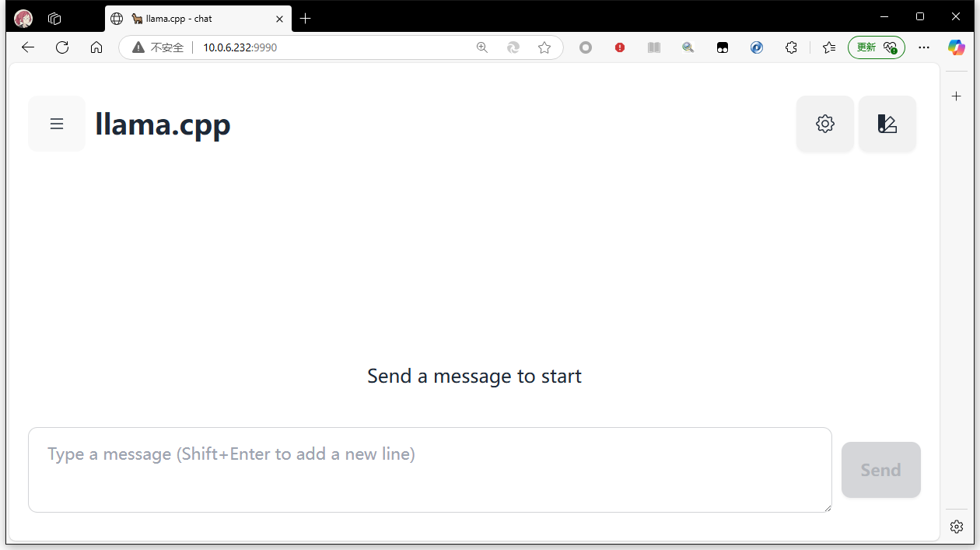980x550 pixels.
Task: Open the llama.cpp sidebar hamburger menu
Action: tap(57, 124)
